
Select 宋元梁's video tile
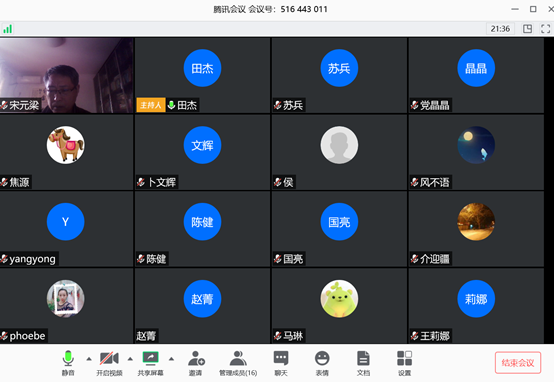[66, 75]
